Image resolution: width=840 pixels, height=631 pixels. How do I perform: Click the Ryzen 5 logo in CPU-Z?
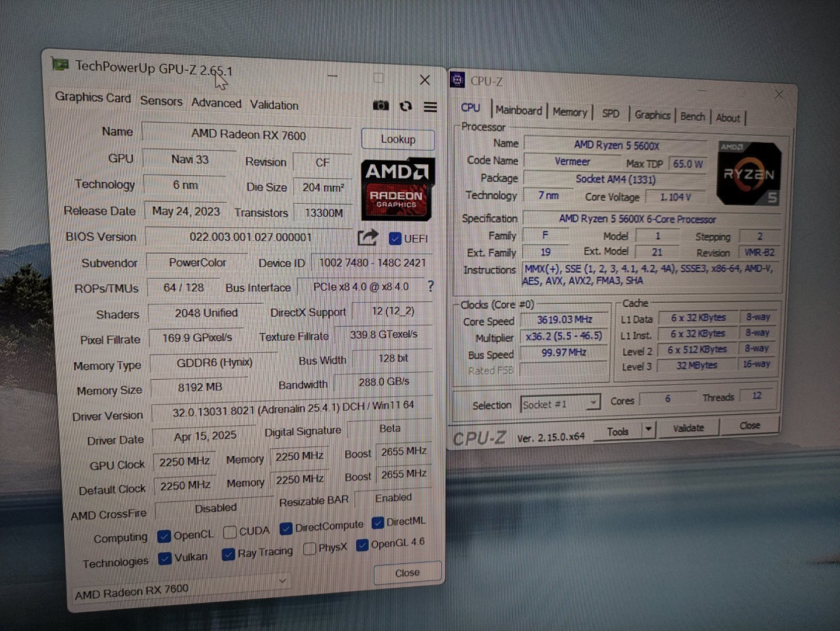749,173
